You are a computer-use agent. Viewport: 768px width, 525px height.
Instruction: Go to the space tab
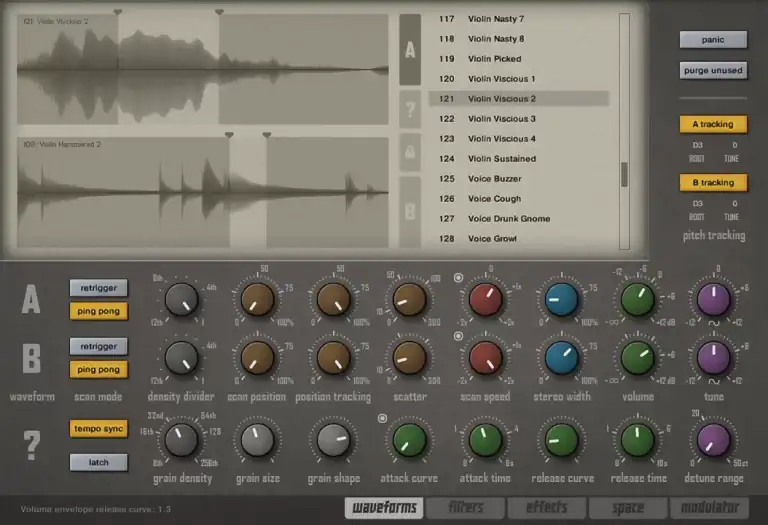[x=628, y=507]
